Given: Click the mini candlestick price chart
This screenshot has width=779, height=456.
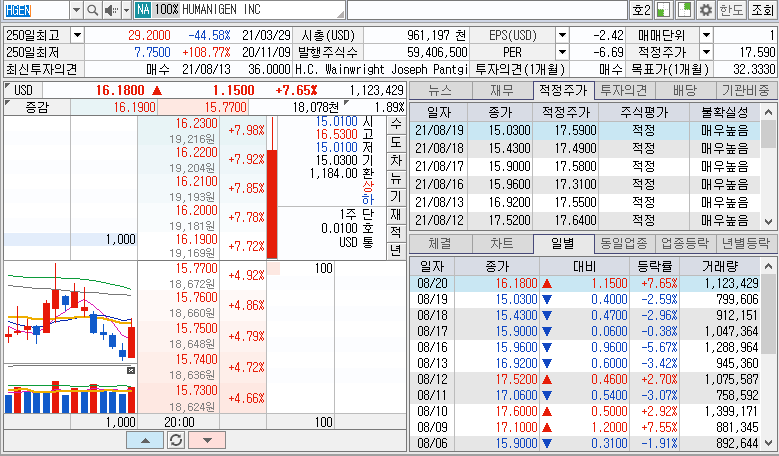Looking at the screenshot, I should [70, 311].
